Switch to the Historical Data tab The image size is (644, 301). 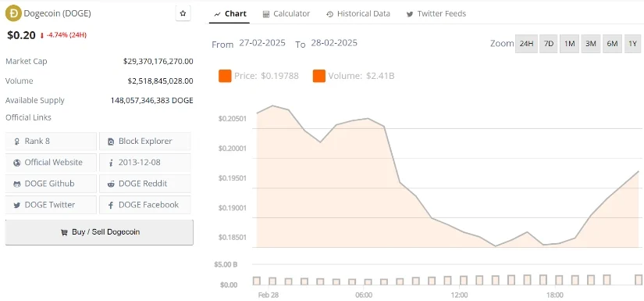(358, 14)
